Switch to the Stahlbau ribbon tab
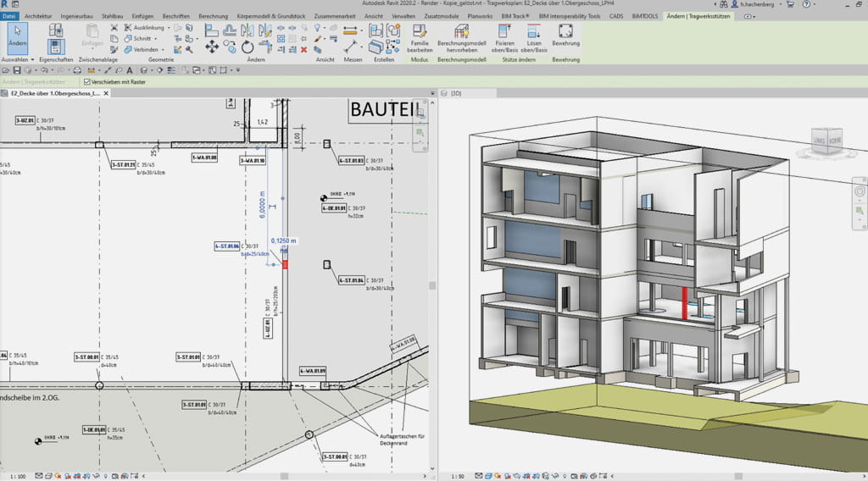This screenshot has height=481, width=868. coord(112,15)
